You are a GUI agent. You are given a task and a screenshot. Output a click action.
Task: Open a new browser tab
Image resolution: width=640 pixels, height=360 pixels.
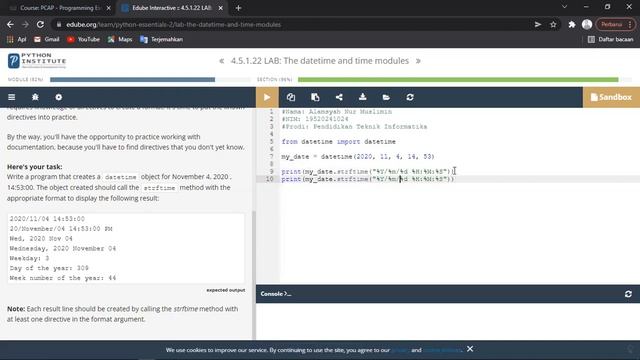click(x=238, y=8)
